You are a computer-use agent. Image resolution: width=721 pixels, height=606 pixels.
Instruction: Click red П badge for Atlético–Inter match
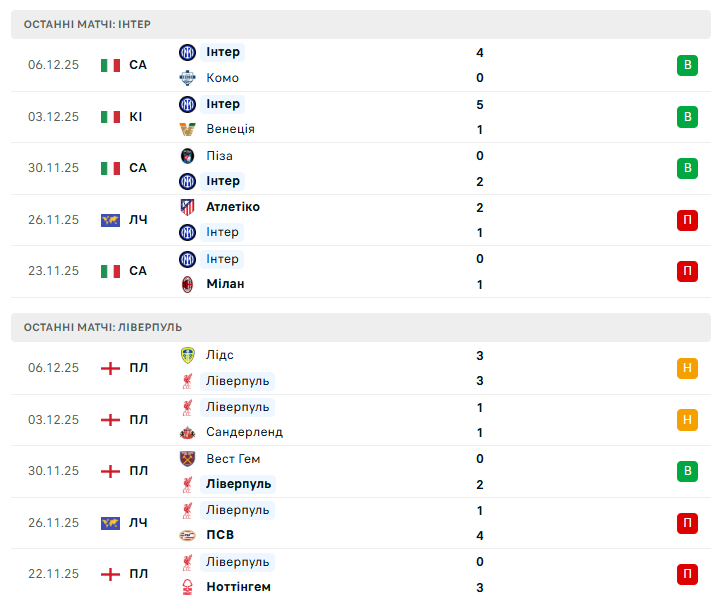click(687, 219)
